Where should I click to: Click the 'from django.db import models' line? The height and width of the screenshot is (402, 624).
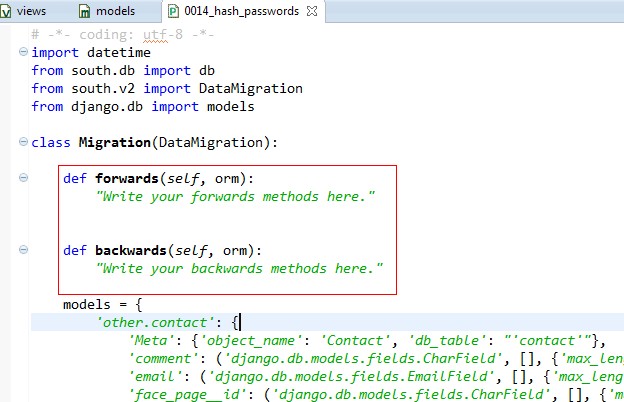click(x=143, y=107)
